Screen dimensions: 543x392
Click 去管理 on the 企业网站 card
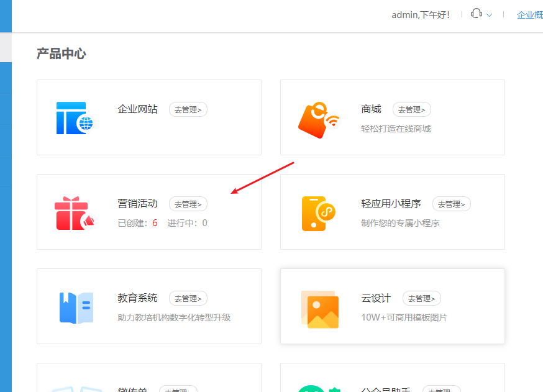[188, 109]
